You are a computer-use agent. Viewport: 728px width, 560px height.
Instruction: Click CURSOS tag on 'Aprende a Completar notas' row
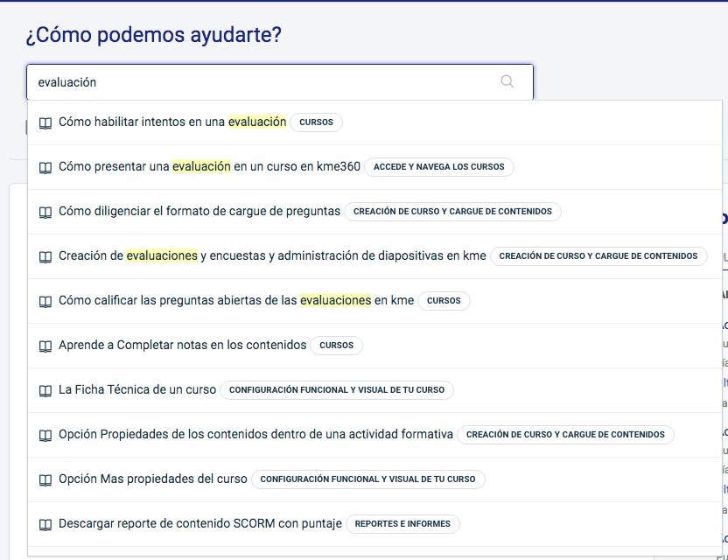(337, 345)
